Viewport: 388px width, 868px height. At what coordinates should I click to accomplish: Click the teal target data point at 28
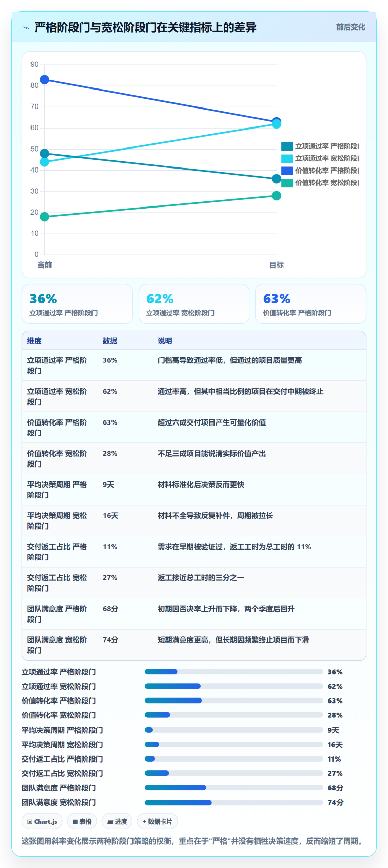[x=276, y=196]
